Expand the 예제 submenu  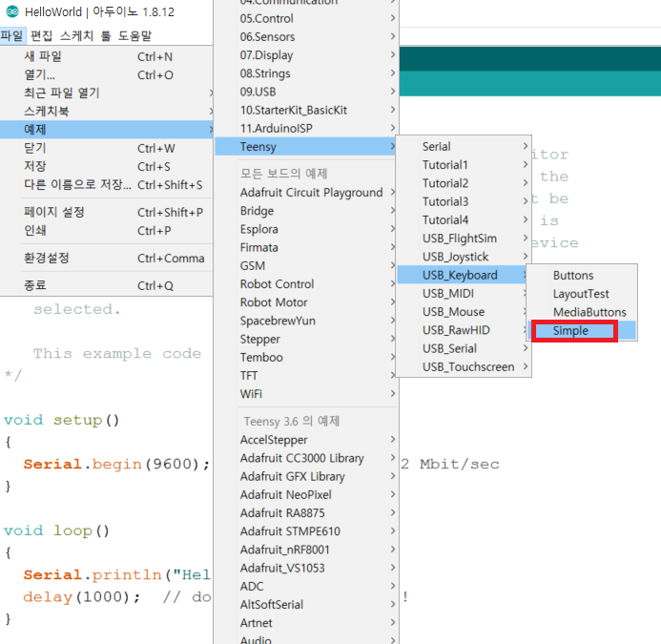click(106, 130)
